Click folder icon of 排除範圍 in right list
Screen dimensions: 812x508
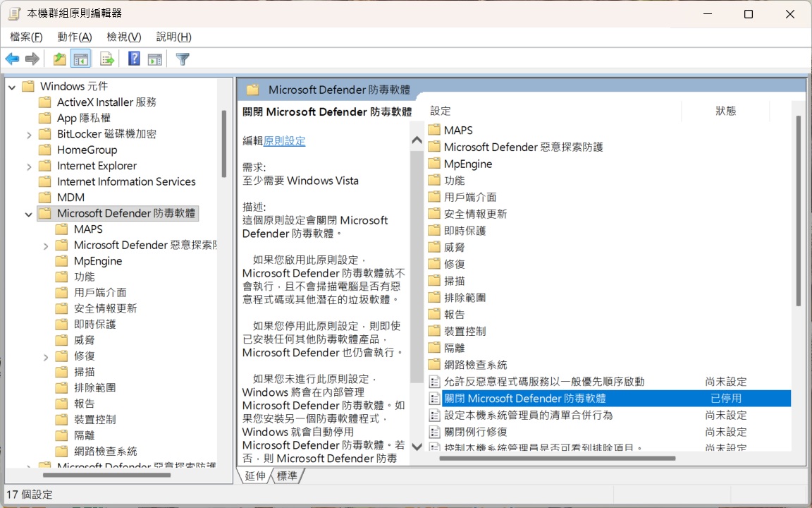tap(434, 298)
